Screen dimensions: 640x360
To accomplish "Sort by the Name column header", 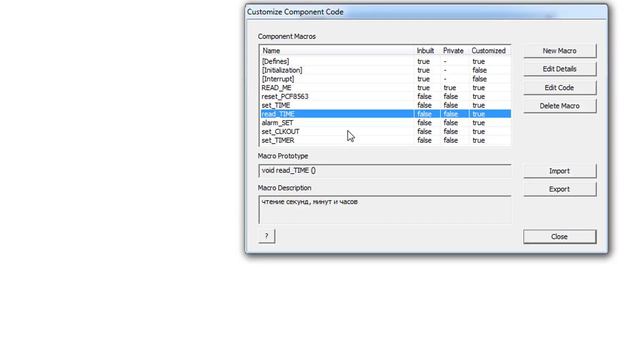I will 337,51.
